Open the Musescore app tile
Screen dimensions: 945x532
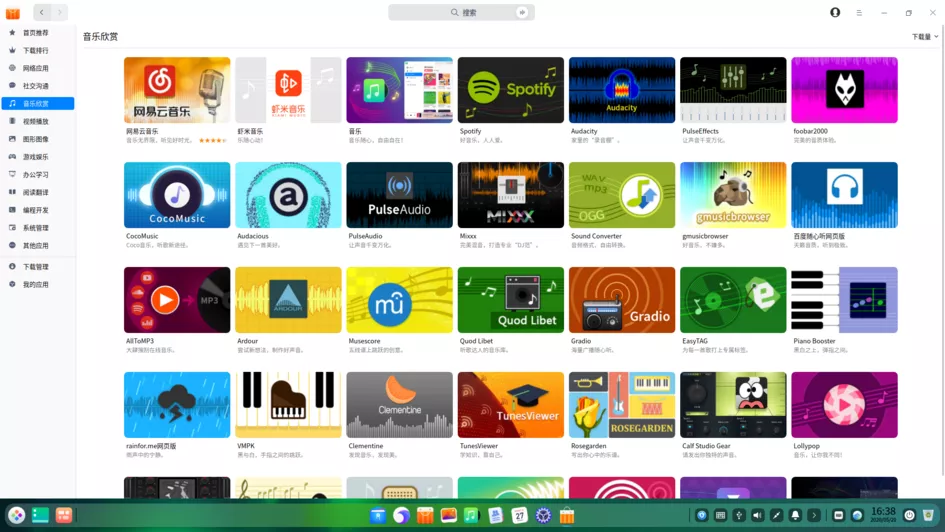click(400, 300)
